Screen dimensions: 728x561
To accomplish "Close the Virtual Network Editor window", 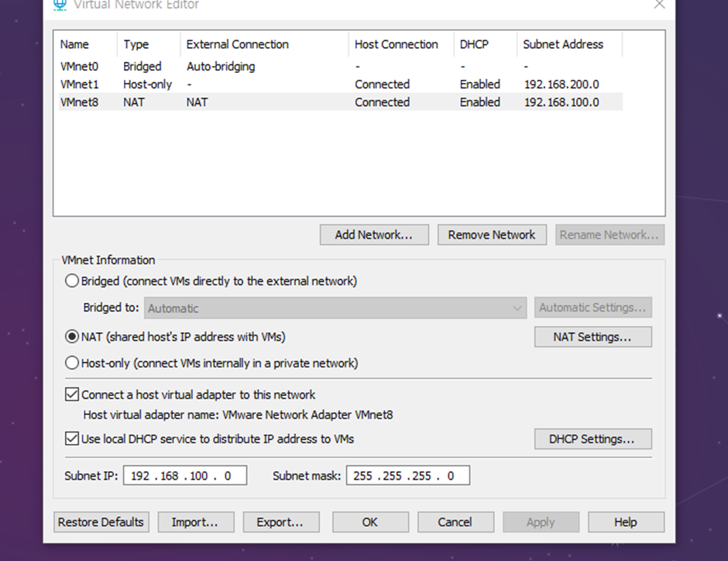I will click(x=659, y=5).
